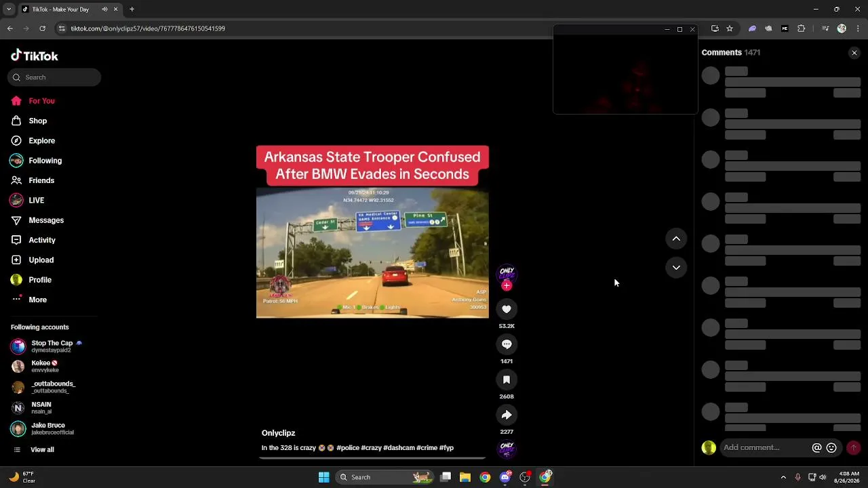Open the spinning sound disc under the share count
This screenshot has width=868, height=488.
pos(507,449)
